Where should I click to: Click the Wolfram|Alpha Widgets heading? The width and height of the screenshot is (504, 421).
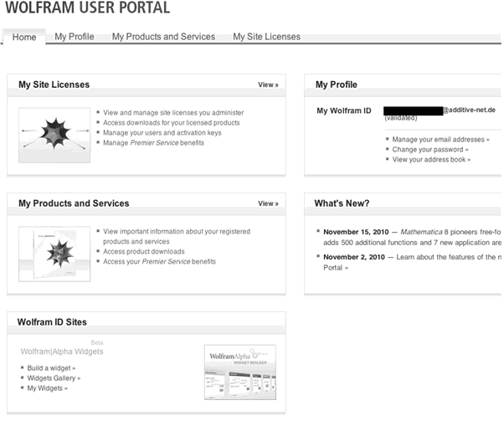pyautogui.click(x=62, y=352)
